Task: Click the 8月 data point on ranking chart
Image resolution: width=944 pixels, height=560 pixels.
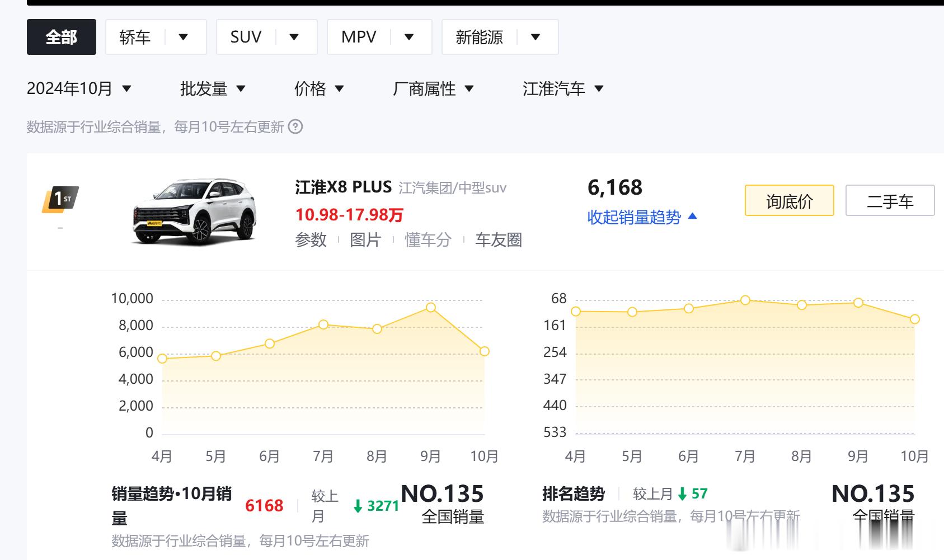Action: pyautogui.click(x=802, y=305)
